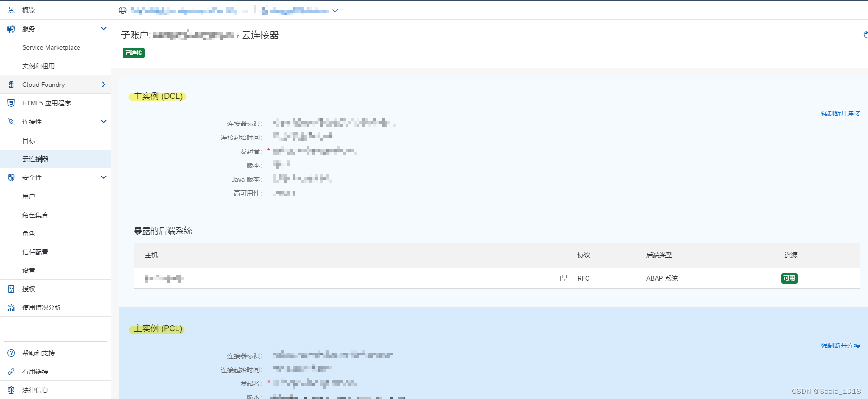Click the HTML5 应用程序 icon
The image size is (868, 399).
(x=11, y=103)
